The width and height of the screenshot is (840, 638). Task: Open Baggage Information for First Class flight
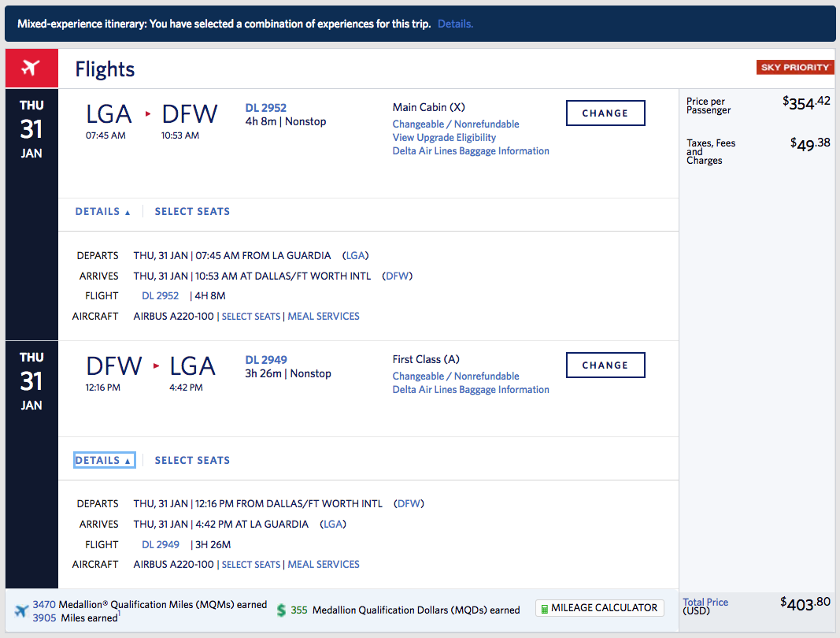coord(471,389)
